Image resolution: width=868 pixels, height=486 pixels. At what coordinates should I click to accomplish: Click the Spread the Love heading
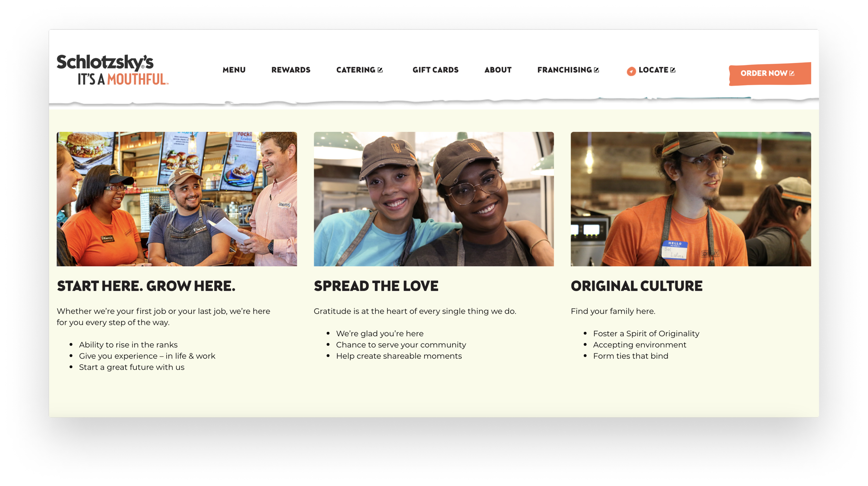pyautogui.click(x=376, y=286)
